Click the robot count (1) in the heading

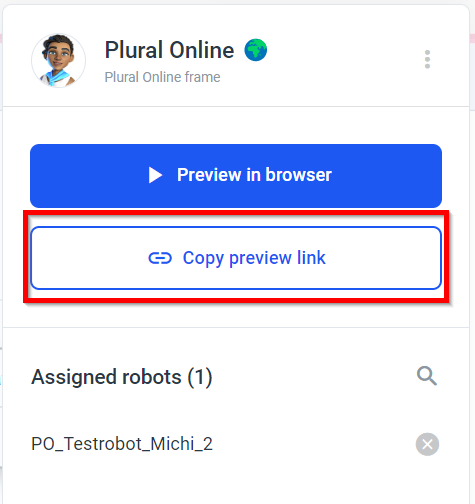(200, 377)
